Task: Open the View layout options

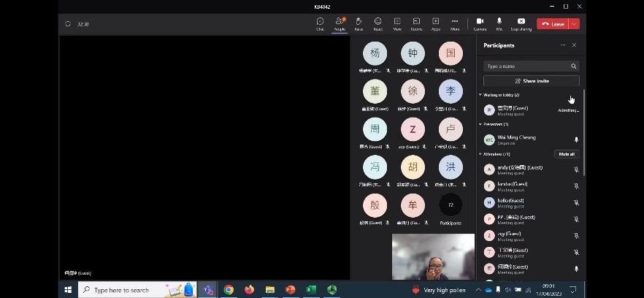Action: (397, 23)
